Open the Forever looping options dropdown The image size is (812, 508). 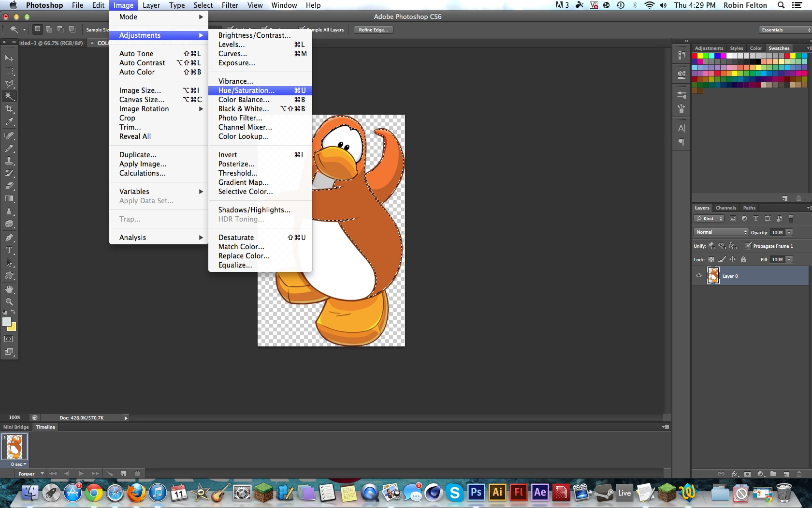tap(30, 474)
